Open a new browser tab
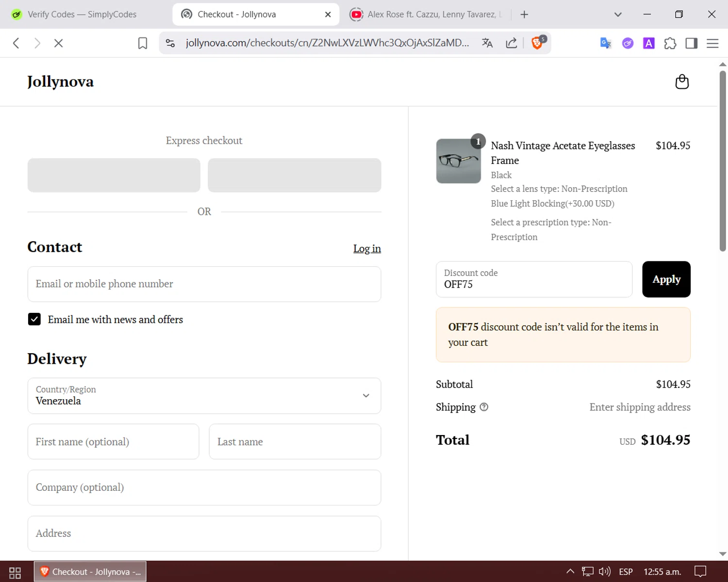Image resolution: width=728 pixels, height=582 pixels. click(x=524, y=15)
